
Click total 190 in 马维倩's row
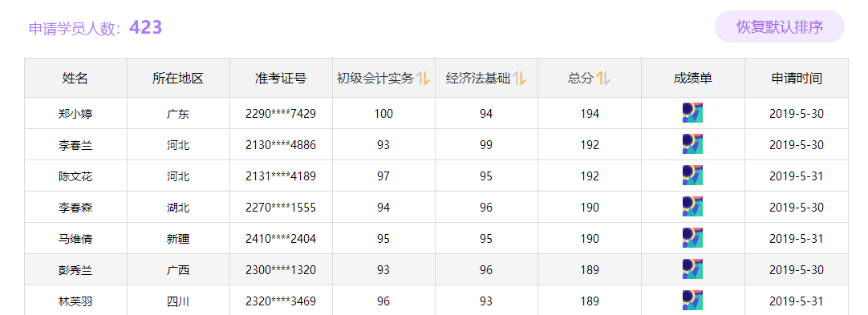[590, 240]
